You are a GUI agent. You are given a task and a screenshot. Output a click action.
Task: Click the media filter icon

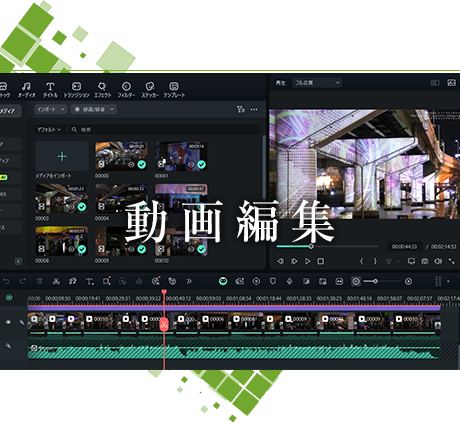click(x=241, y=109)
